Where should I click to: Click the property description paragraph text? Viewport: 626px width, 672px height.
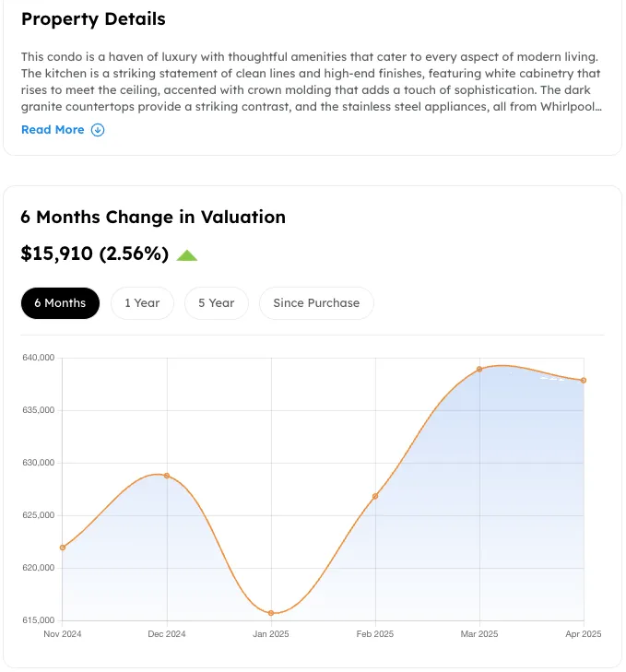point(312,81)
